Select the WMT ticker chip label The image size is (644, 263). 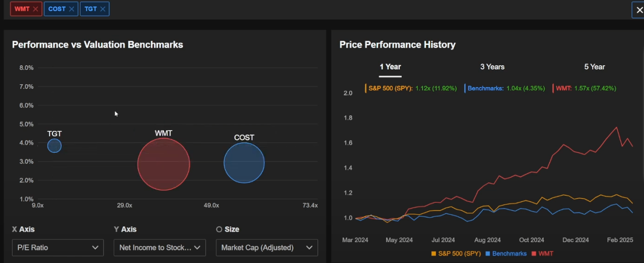tap(22, 9)
